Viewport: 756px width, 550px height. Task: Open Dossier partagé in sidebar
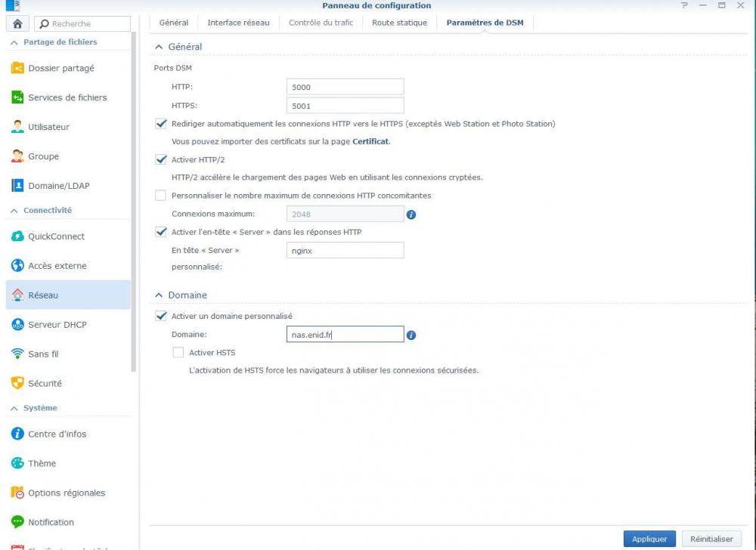click(60, 68)
